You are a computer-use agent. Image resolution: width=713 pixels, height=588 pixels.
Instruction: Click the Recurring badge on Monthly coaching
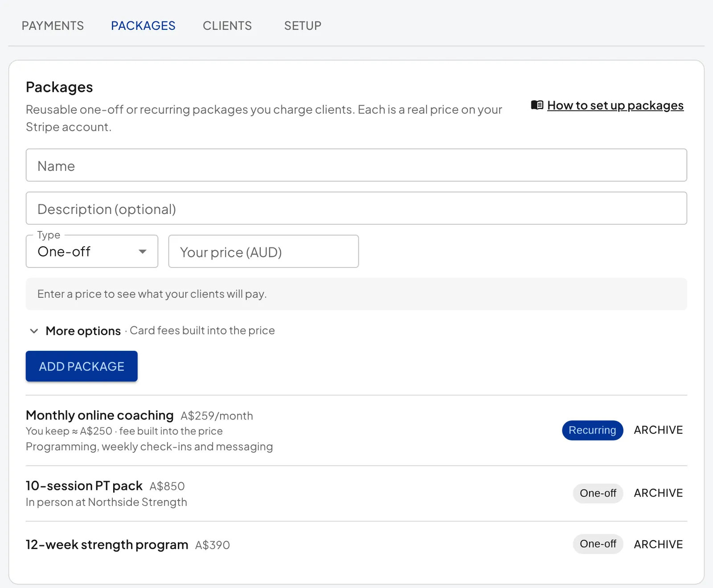click(x=592, y=430)
